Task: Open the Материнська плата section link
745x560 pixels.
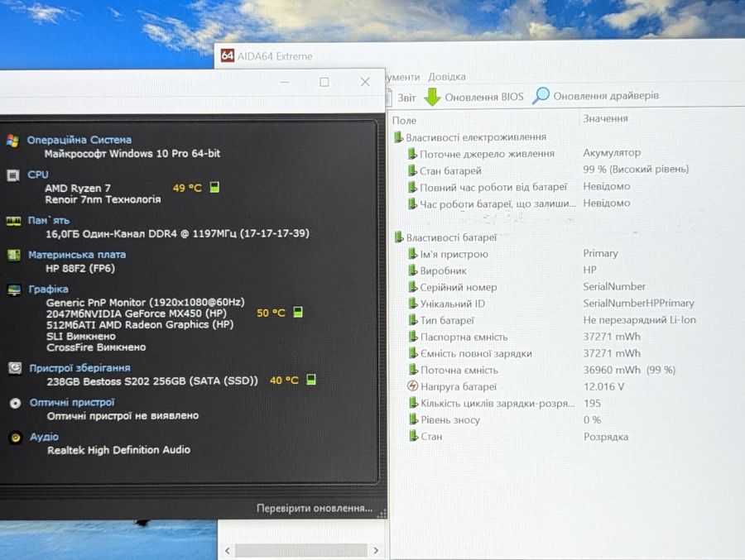Action: [x=77, y=255]
